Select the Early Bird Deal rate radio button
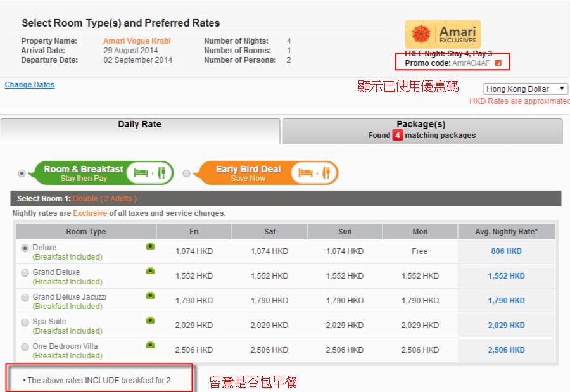 tap(186, 174)
